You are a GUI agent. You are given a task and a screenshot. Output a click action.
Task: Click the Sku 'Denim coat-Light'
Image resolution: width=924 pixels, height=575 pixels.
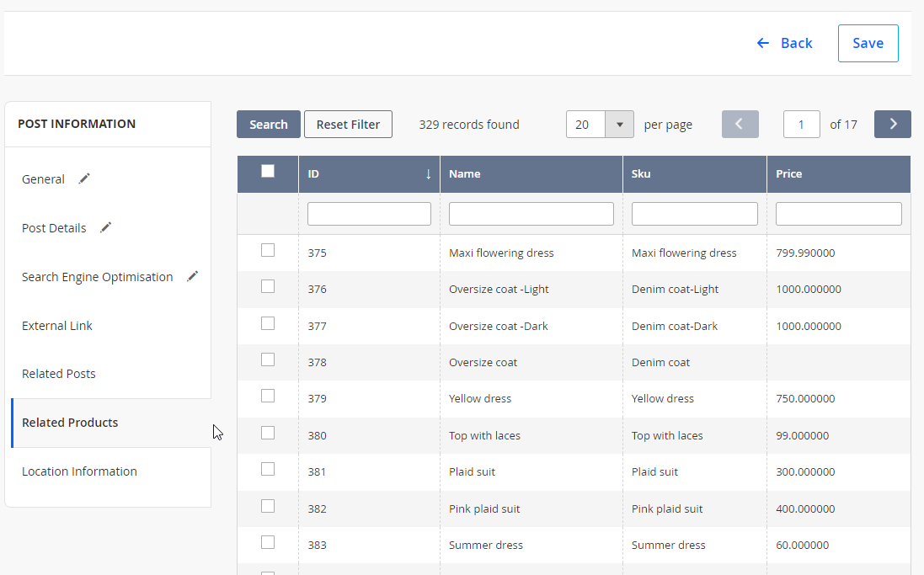pos(676,290)
